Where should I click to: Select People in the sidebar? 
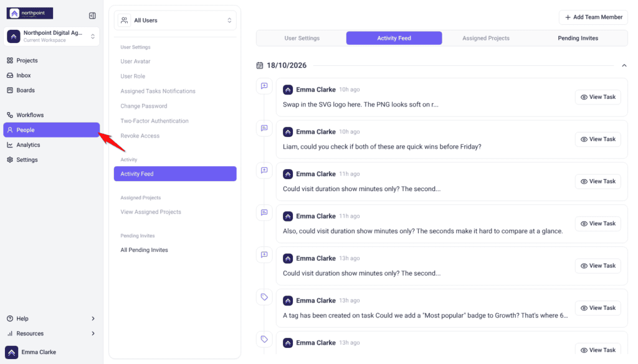click(51, 130)
